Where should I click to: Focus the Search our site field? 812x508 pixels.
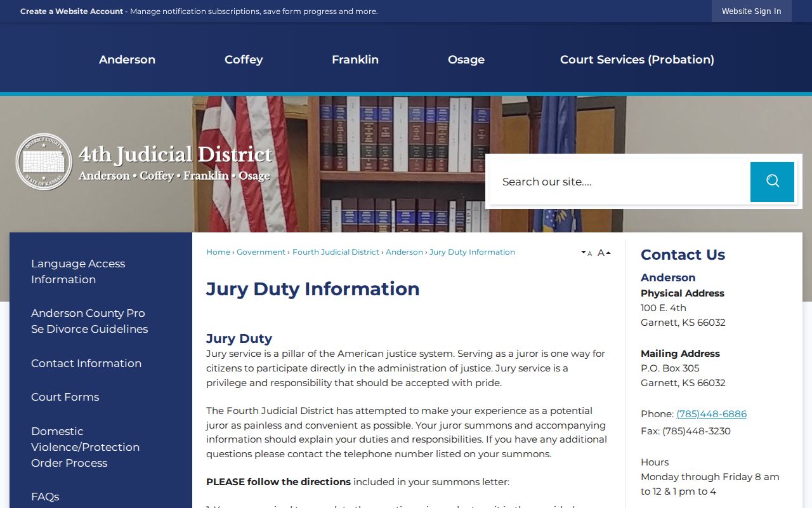(619, 182)
